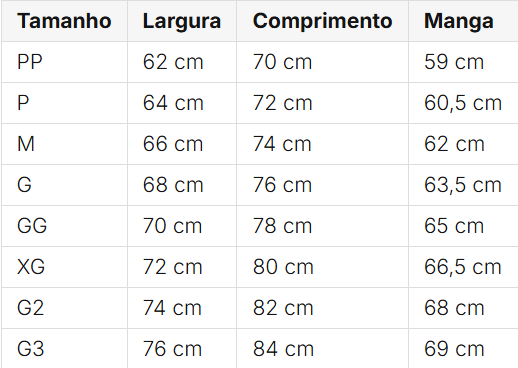Select the XG size cell
This screenshot has width=518, height=368.
point(64,267)
